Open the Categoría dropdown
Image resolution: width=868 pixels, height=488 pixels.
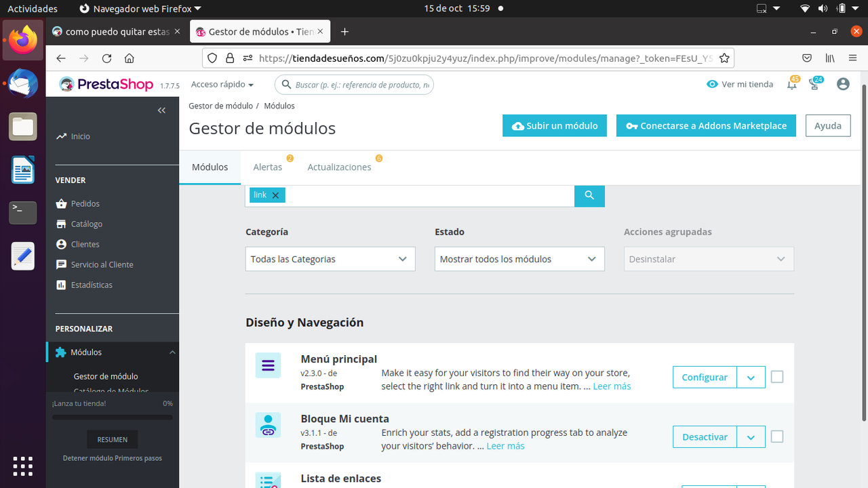(x=330, y=259)
